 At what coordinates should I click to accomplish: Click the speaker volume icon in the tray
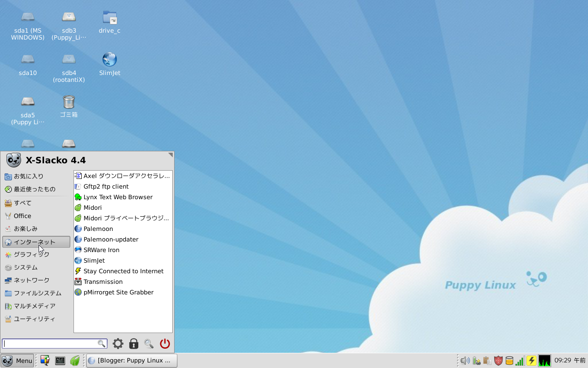[465, 361]
